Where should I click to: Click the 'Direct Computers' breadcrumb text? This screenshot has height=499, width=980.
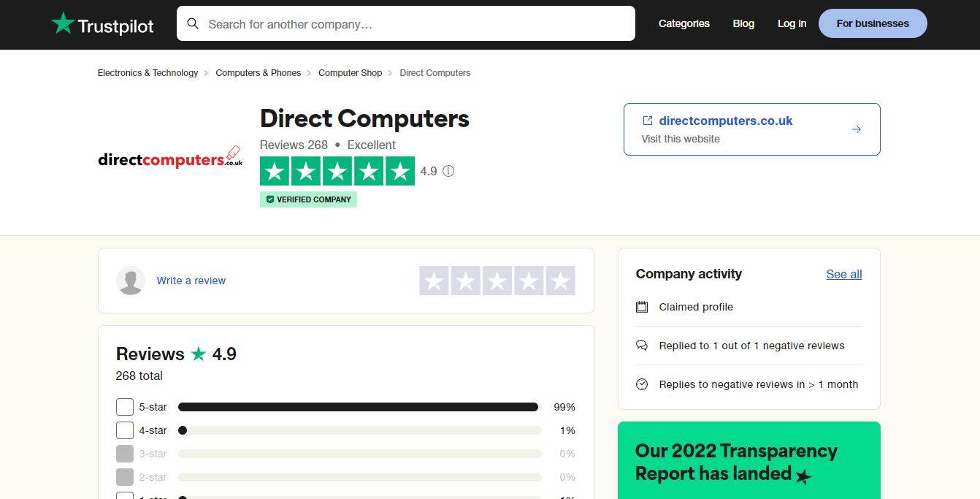(x=435, y=73)
